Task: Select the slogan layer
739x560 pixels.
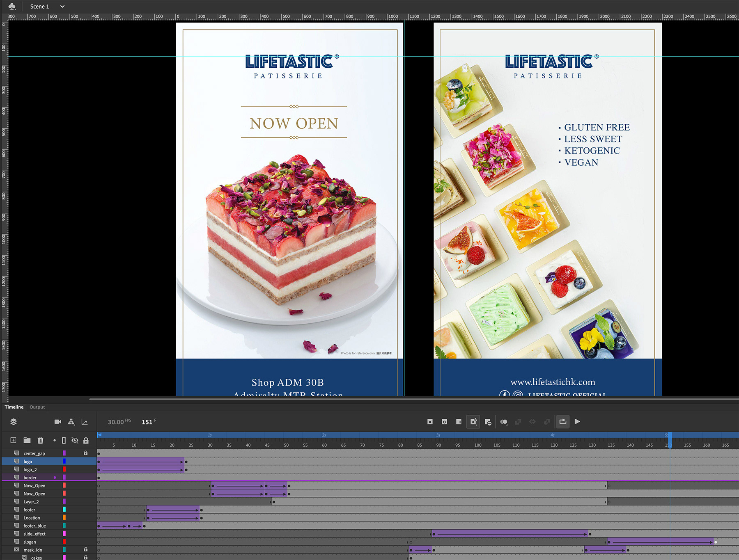Action: point(30,542)
